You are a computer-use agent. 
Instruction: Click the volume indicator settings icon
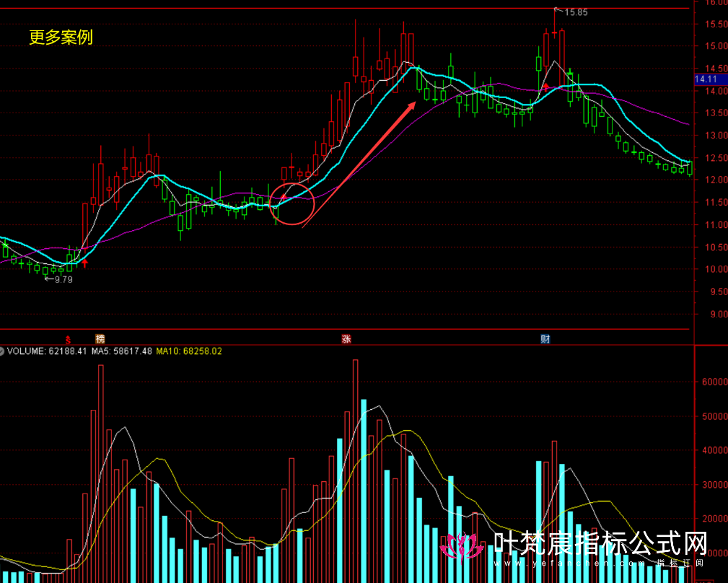[1, 351]
